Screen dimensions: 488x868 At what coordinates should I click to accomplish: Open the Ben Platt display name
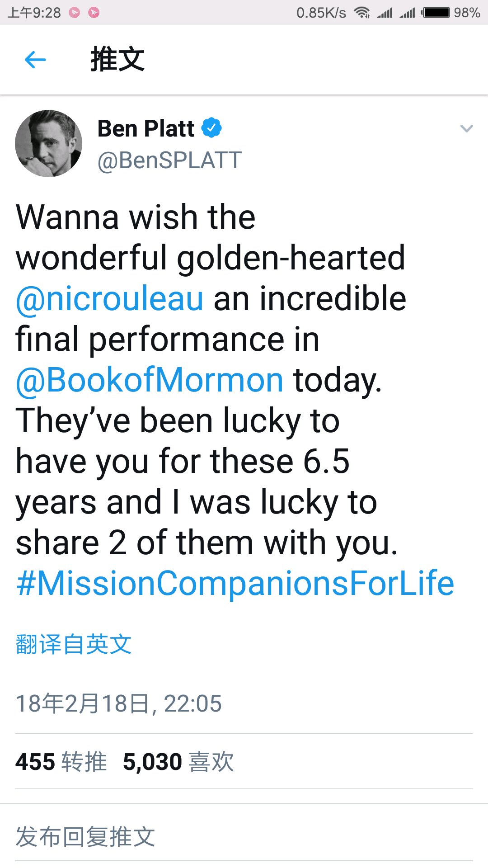(146, 128)
